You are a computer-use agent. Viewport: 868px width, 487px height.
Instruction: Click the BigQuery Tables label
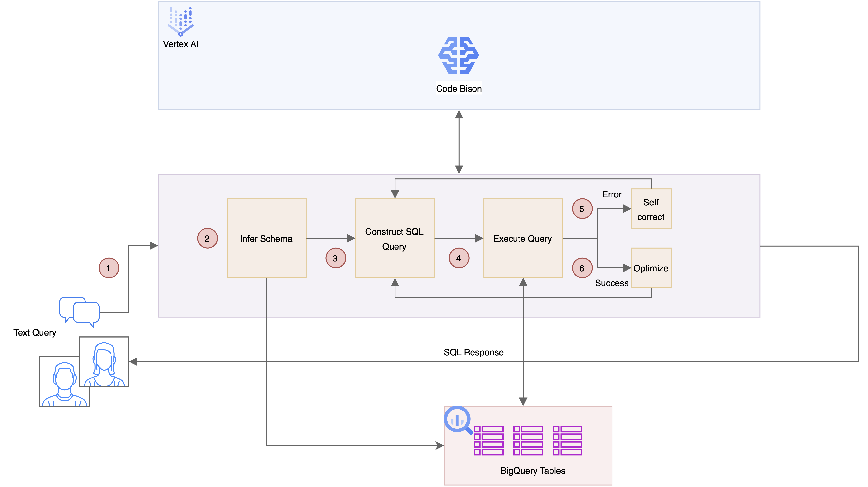pyautogui.click(x=532, y=470)
